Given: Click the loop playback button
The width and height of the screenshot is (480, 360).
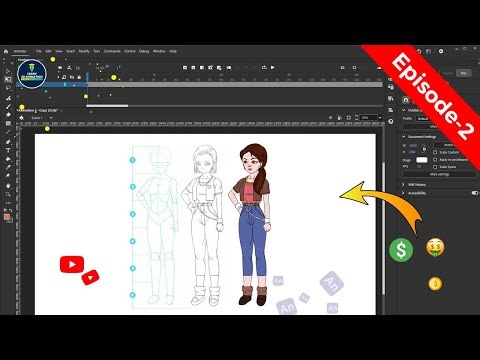Looking at the screenshot, I should tap(264, 68).
